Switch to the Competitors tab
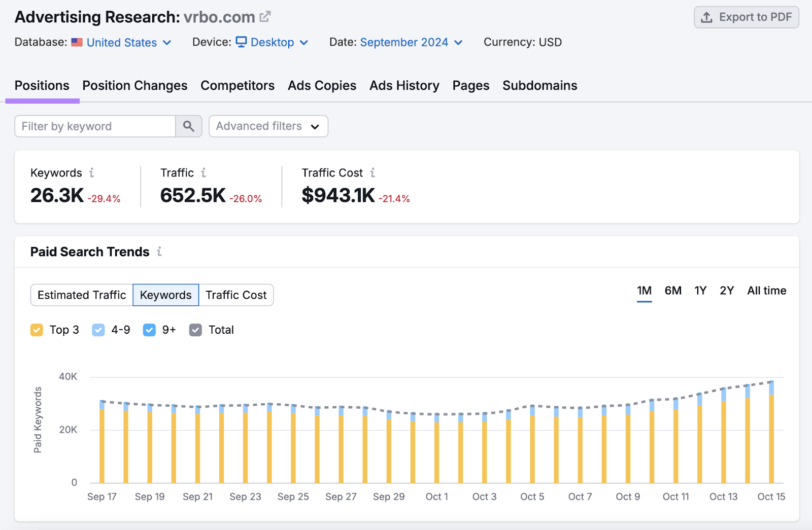This screenshot has height=530, width=812. click(238, 85)
